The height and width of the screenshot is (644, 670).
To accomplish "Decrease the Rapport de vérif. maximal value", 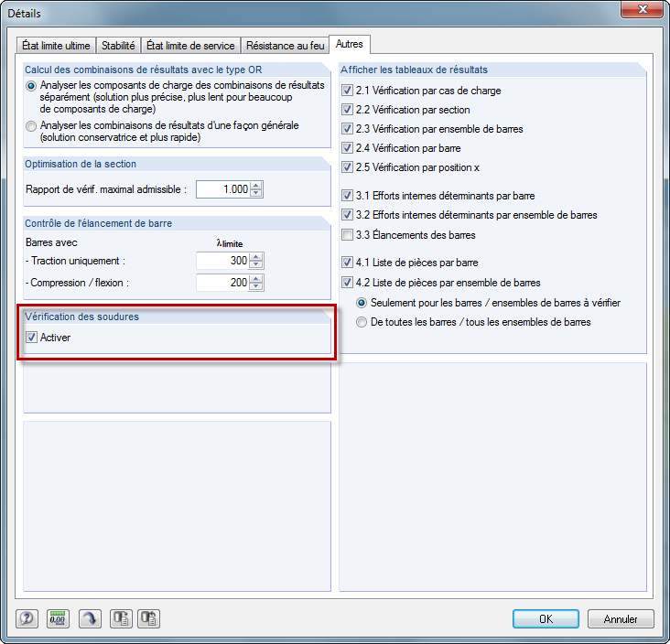I will click(x=256, y=193).
